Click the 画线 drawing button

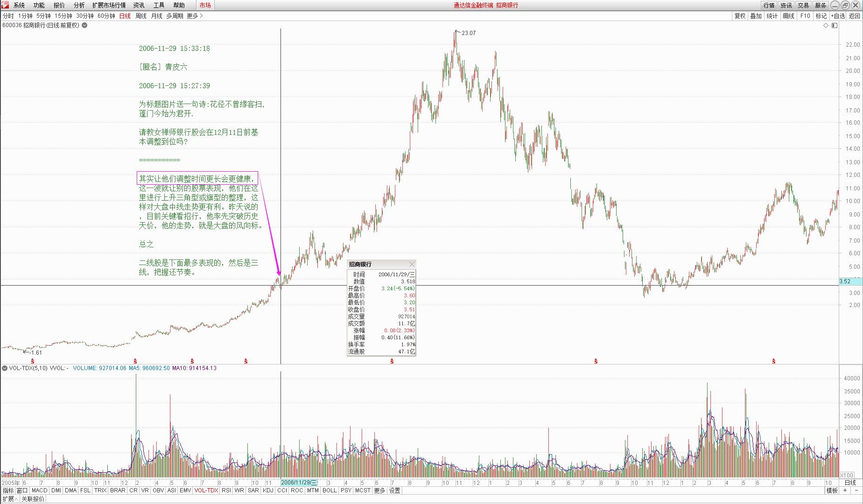(x=788, y=16)
